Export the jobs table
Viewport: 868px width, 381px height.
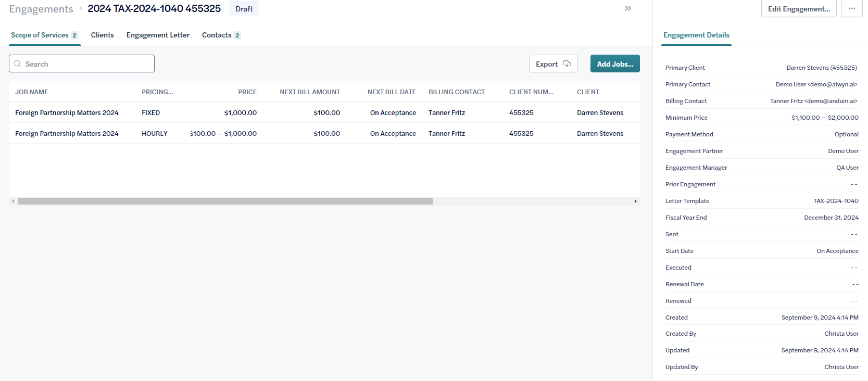(x=553, y=64)
